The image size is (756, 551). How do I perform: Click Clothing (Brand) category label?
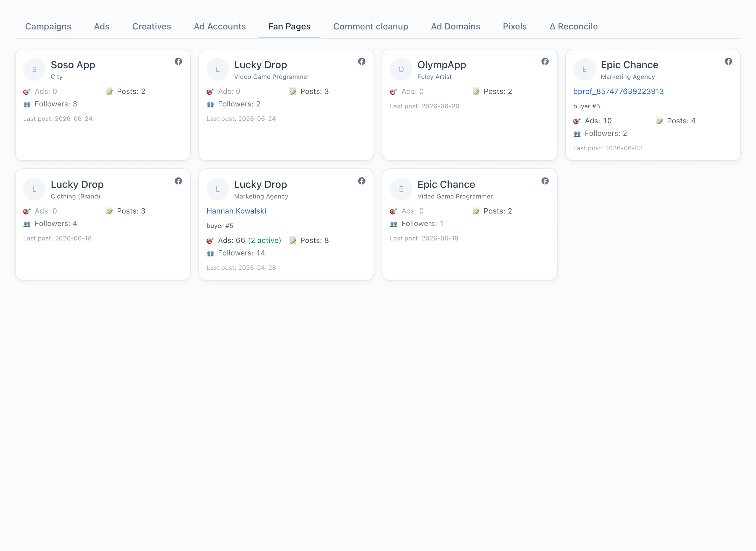click(75, 197)
